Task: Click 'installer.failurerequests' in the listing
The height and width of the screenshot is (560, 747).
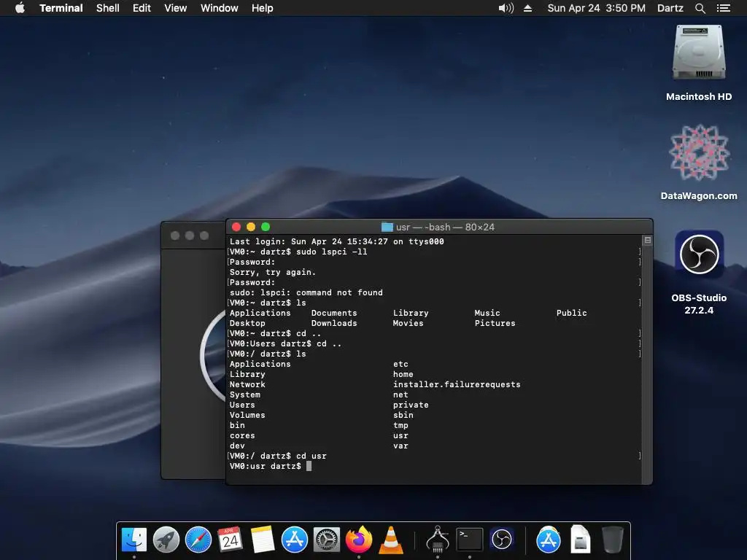Action: (x=457, y=384)
